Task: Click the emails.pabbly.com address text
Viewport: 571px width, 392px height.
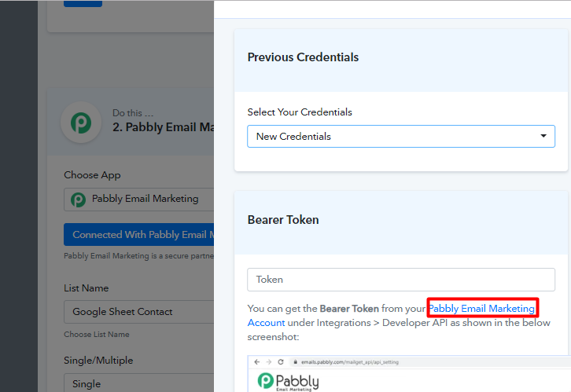Action: point(349,362)
